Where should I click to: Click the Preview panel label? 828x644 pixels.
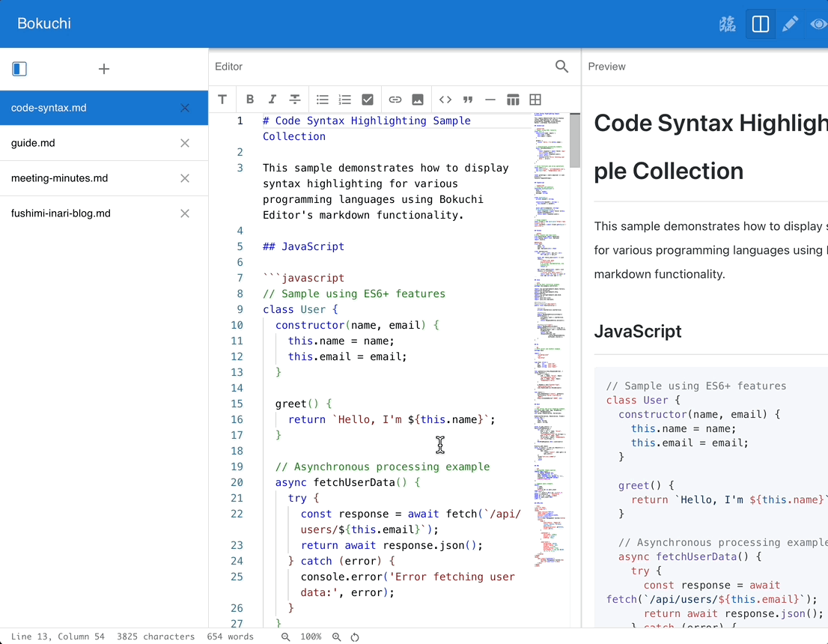(x=606, y=67)
